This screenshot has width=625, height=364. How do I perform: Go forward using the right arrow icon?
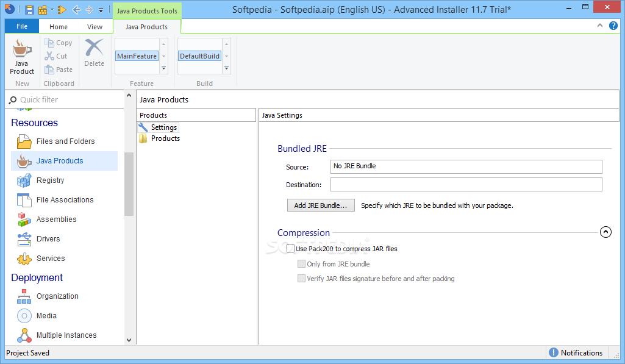[x=89, y=10]
